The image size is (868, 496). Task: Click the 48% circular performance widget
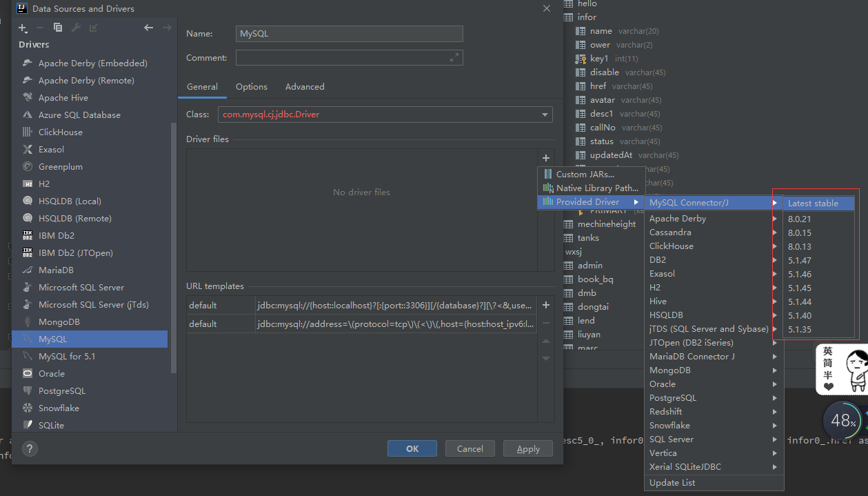(x=843, y=420)
